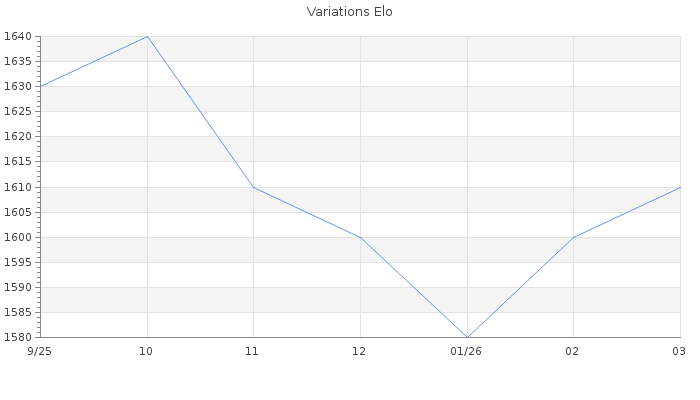Click the 9/25 x-axis label
This screenshot has width=700, height=400.
click(39, 351)
